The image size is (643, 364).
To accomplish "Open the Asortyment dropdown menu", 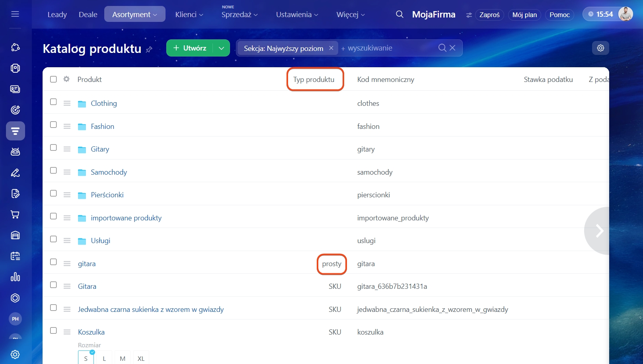I will (x=134, y=14).
